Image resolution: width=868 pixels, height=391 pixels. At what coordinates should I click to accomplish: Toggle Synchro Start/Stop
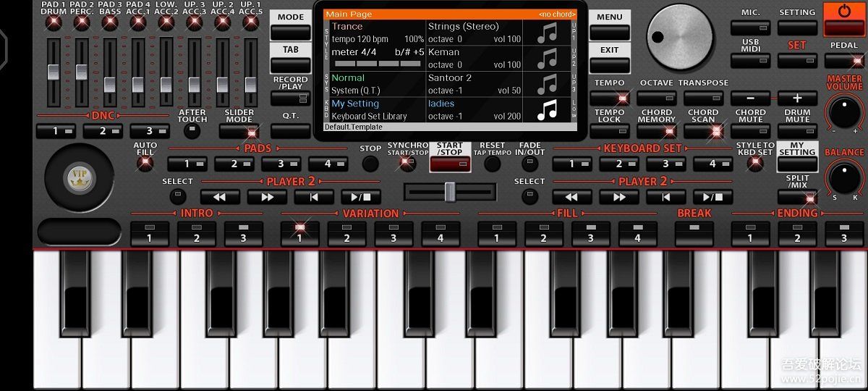click(x=407, y=164)
